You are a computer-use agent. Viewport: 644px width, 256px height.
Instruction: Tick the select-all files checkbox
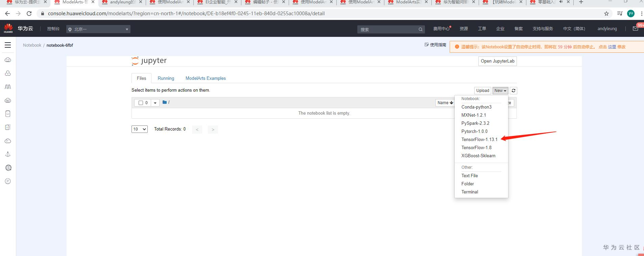[x=141, y=103]
